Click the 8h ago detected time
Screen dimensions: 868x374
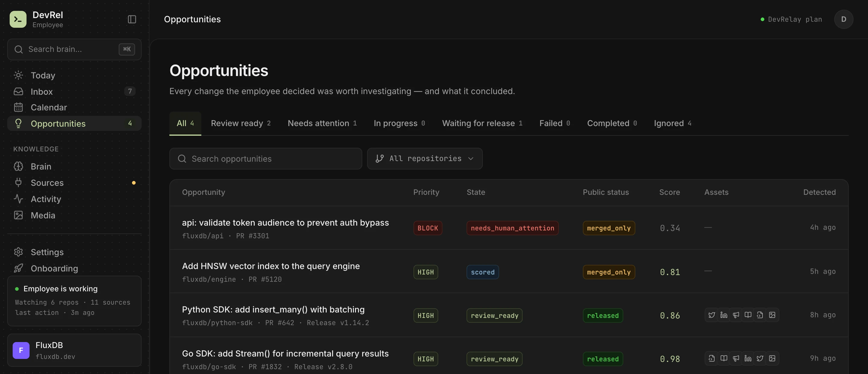[x=822, y=315]
